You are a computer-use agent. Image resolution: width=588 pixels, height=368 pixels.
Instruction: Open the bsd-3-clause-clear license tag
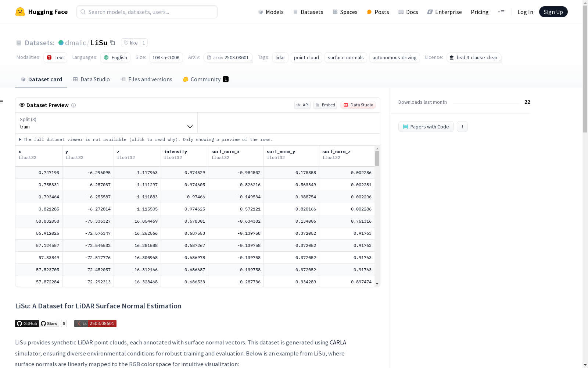(474, 57)
